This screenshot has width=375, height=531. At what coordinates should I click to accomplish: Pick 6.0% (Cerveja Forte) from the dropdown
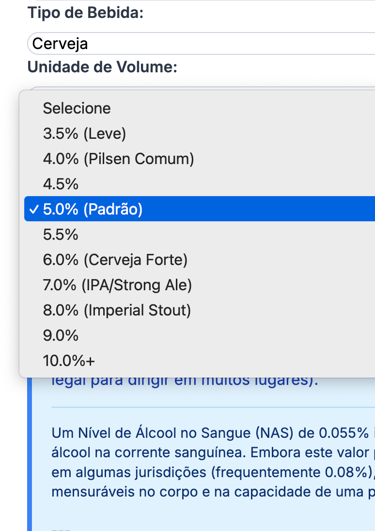click(200, 260)
